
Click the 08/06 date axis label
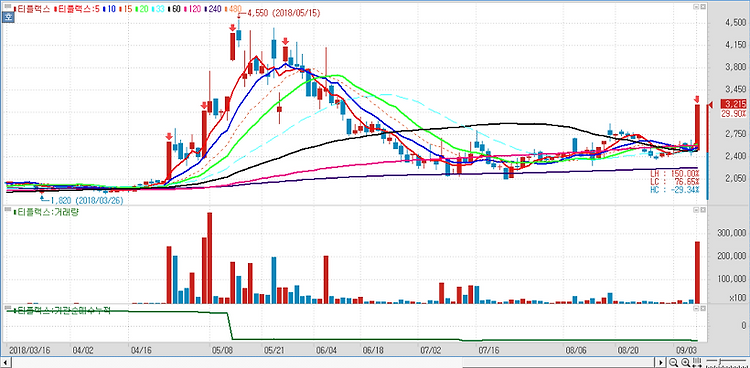pyautogui.click(x=576, y=350)
